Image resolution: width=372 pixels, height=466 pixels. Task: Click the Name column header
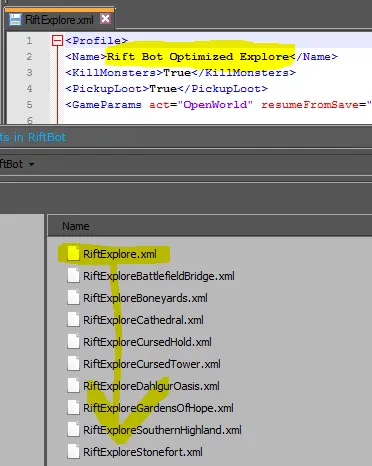[76, 226]
